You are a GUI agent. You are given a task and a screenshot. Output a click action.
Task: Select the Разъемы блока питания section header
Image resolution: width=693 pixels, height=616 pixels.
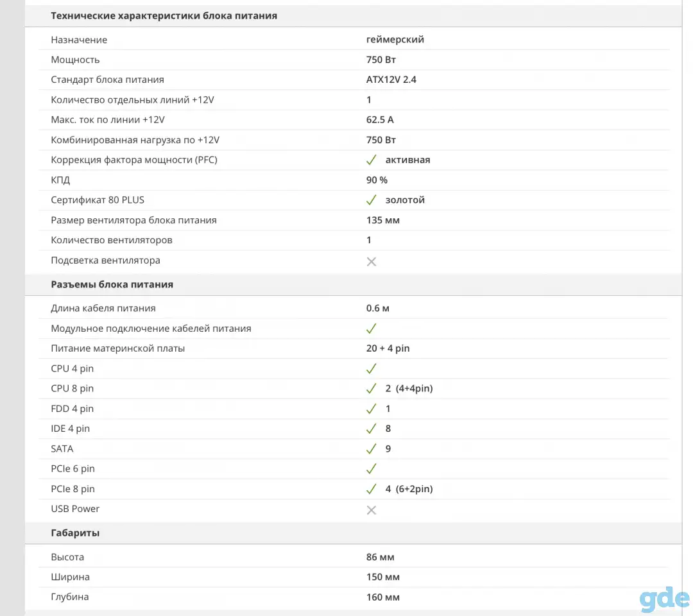[112, 285]
